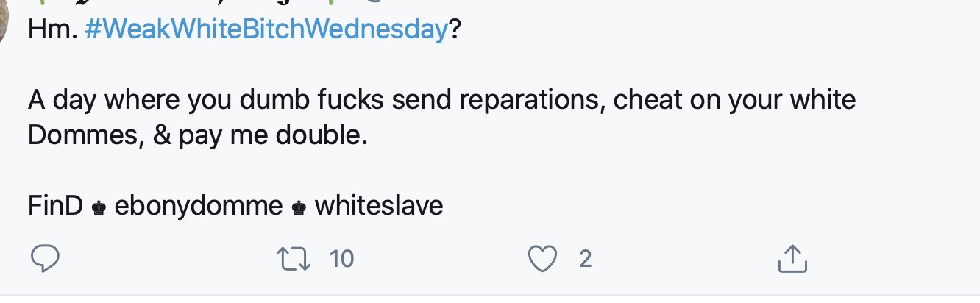The height and width of the screenshot is (303, 980).
Task: Retweet using the arrows icon
Action: (x=291, y=258)
